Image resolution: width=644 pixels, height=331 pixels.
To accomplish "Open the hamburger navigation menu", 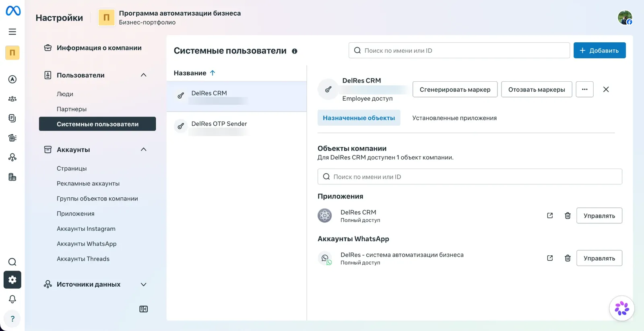I will (12, 32).
